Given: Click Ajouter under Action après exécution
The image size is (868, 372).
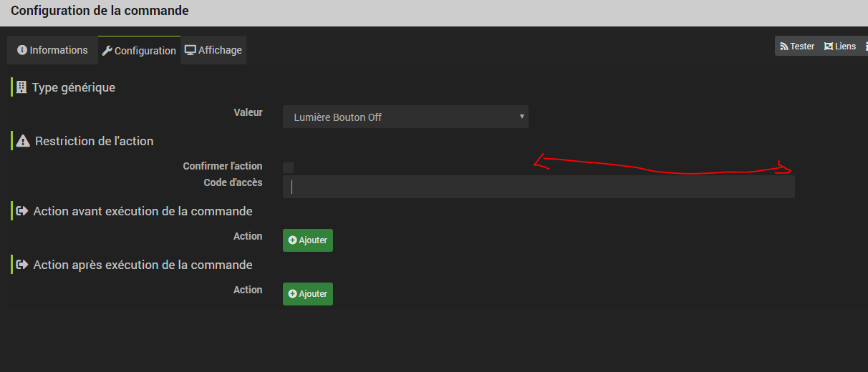Looking at the screenshot, I should click(308, 294).
